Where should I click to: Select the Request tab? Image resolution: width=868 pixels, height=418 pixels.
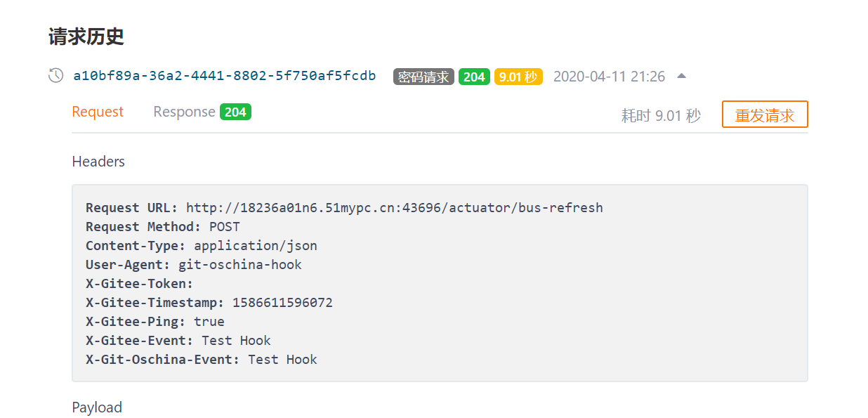coord(98,111)
